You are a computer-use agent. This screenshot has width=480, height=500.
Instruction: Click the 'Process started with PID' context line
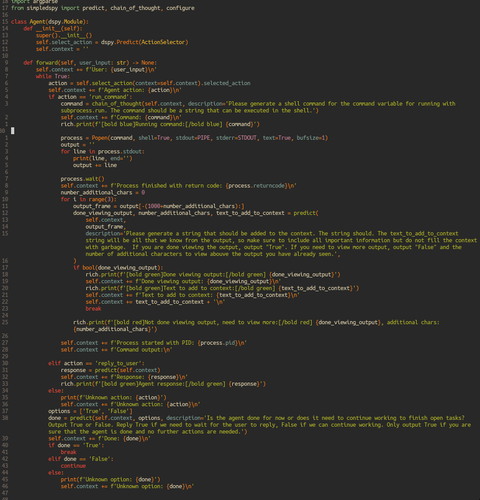pos(154,343)
